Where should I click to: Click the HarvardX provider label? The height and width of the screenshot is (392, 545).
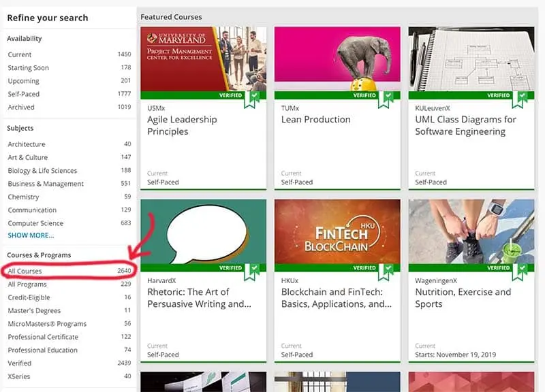pos(161,280)
